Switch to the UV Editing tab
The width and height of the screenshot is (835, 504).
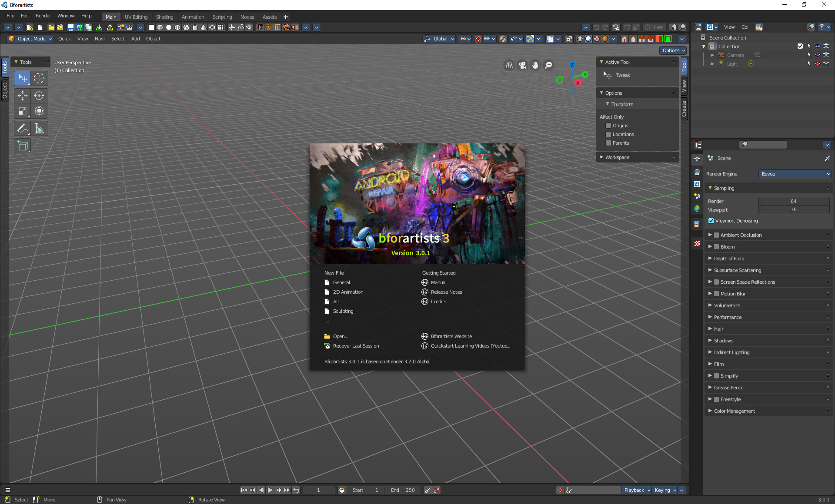click(136, 17)
